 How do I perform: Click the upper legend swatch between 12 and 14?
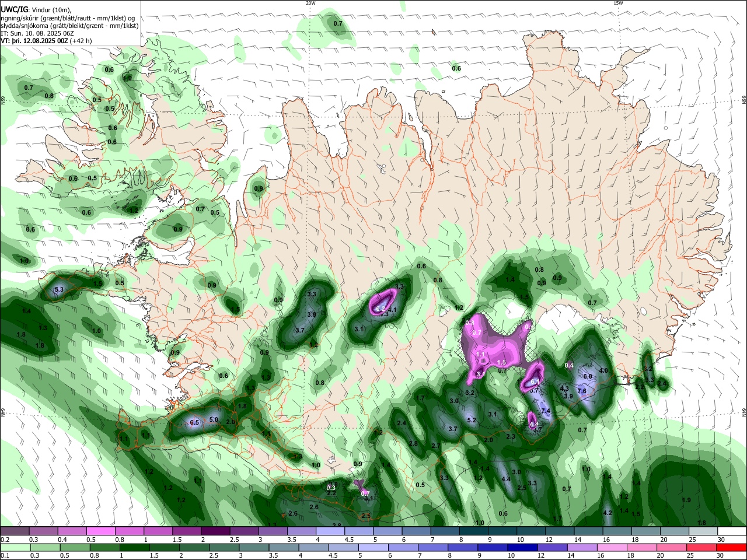tap(560, 531)
